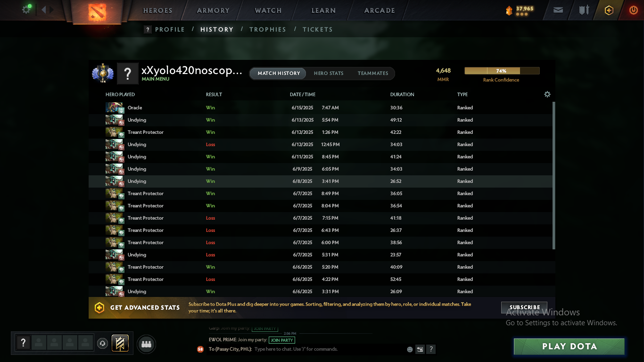The height and width of the screenshot is (362, 644).
Task: Toggle party voice headset icon
Action: (102, 343)
